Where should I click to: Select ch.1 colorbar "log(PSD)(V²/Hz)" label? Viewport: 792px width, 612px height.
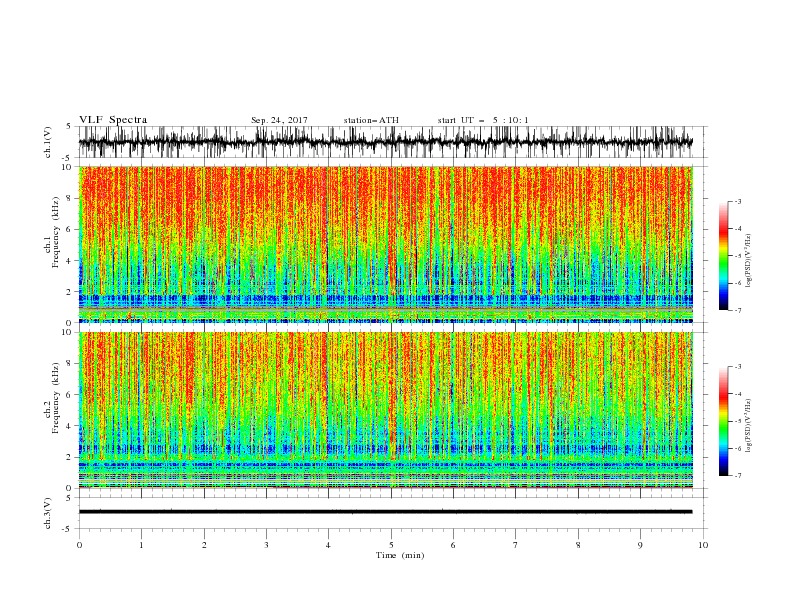(748, 261)
